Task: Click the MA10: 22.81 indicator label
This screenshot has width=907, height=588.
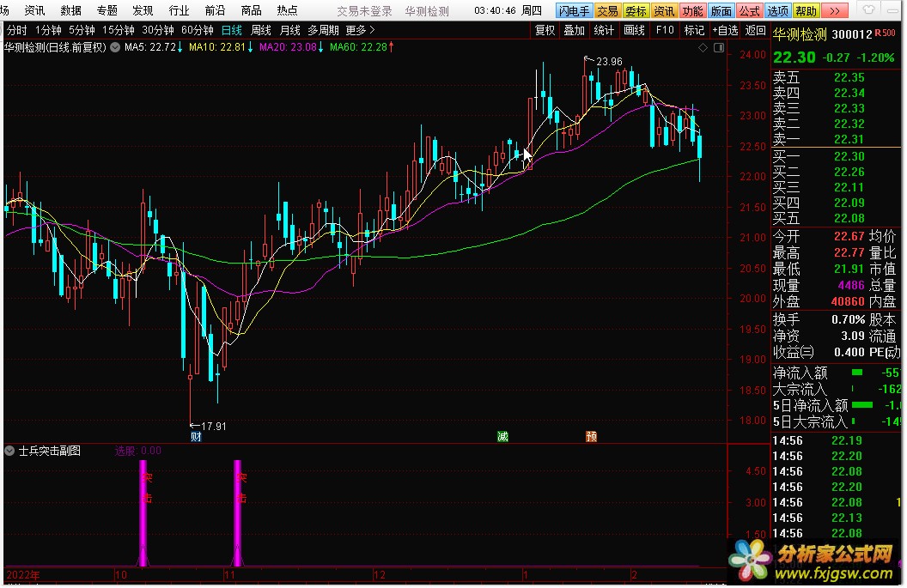Action: [221, 47]
